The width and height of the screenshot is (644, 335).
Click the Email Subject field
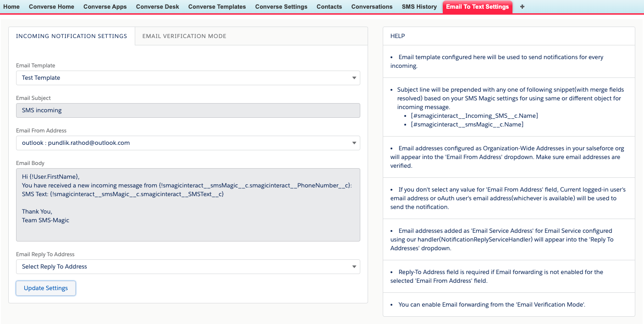(188, 110)
